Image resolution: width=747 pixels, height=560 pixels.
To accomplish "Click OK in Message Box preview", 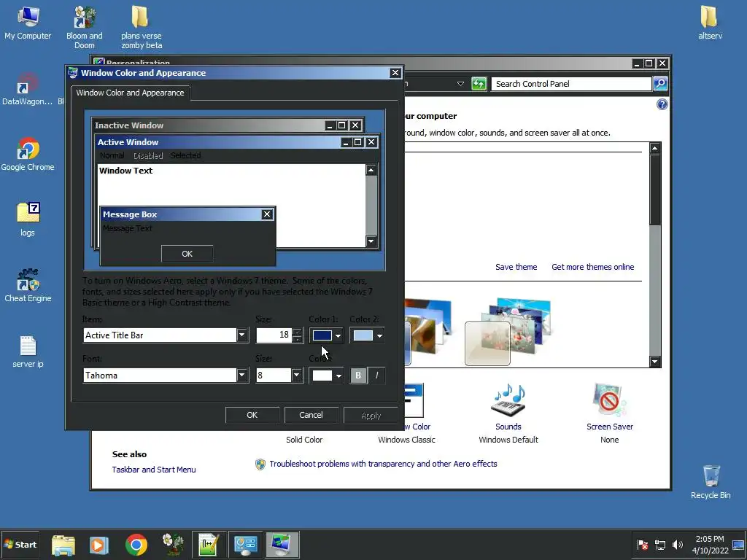I will (x=187, y=254).
